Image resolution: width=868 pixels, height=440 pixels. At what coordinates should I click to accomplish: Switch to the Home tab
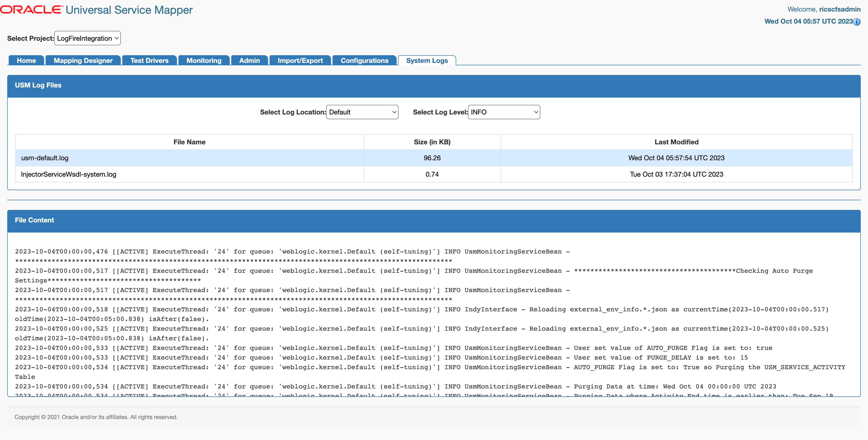click(x=26, y=60)
